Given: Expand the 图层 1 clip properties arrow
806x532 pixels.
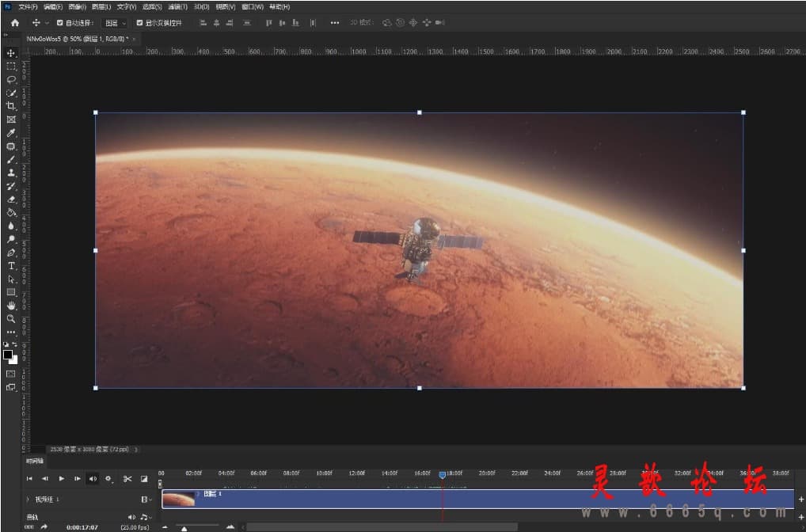Looking at the screenshot, I should [199, 494].
